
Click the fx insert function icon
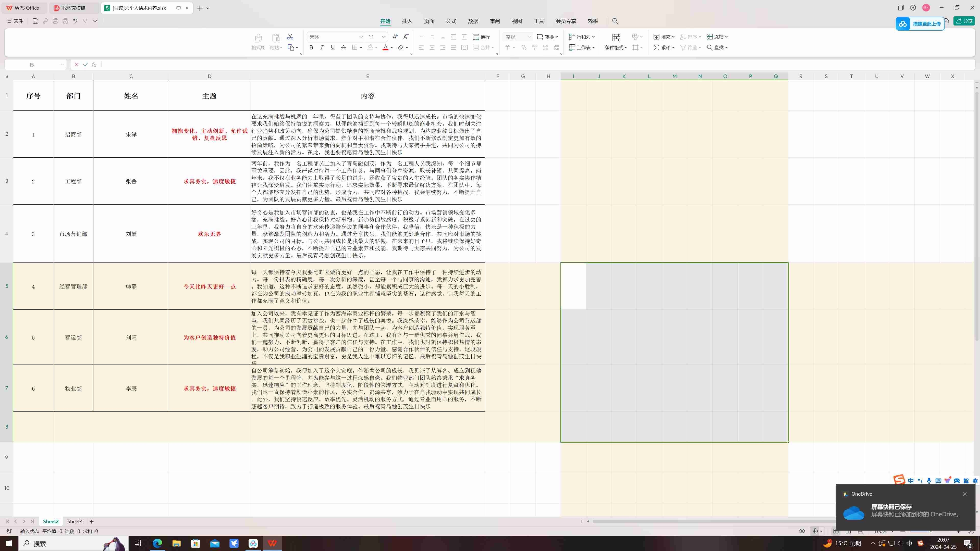[94, 65]
